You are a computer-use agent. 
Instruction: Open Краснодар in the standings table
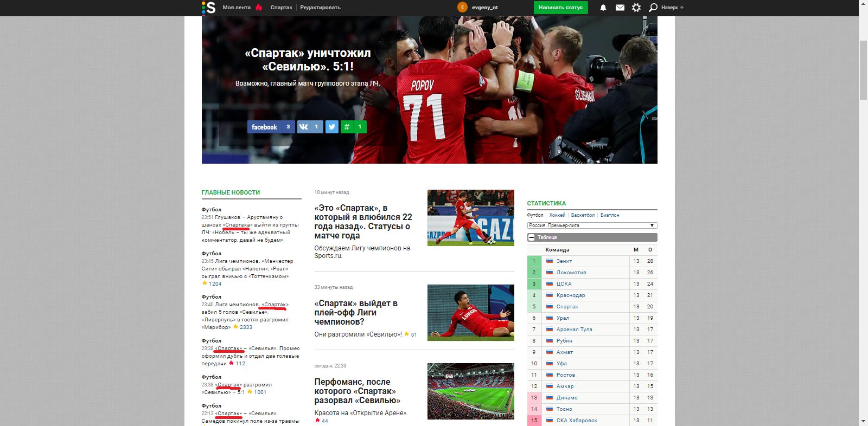coord(571,295)
